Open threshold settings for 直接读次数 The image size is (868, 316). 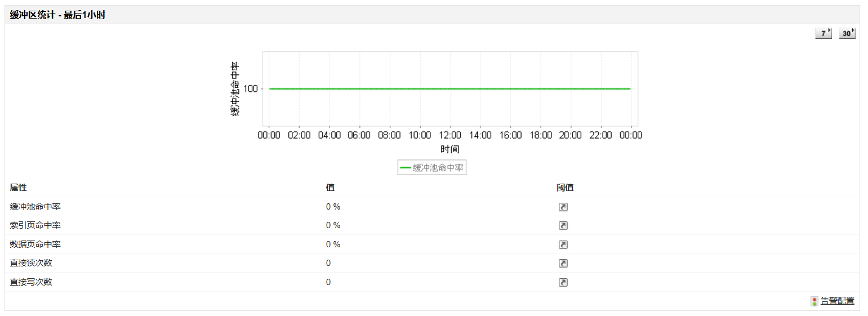563,264
